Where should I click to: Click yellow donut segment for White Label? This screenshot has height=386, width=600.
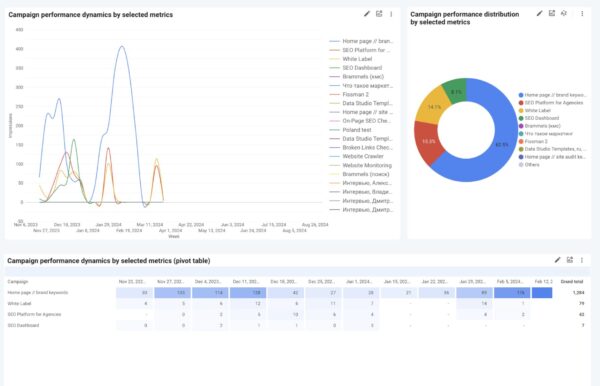click(x=434, y=107)
